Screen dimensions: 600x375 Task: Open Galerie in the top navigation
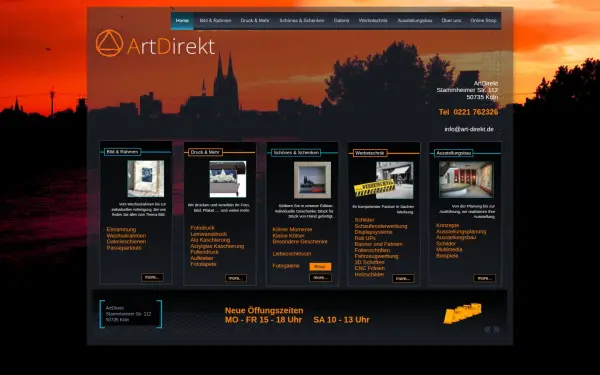coord(341,21)
